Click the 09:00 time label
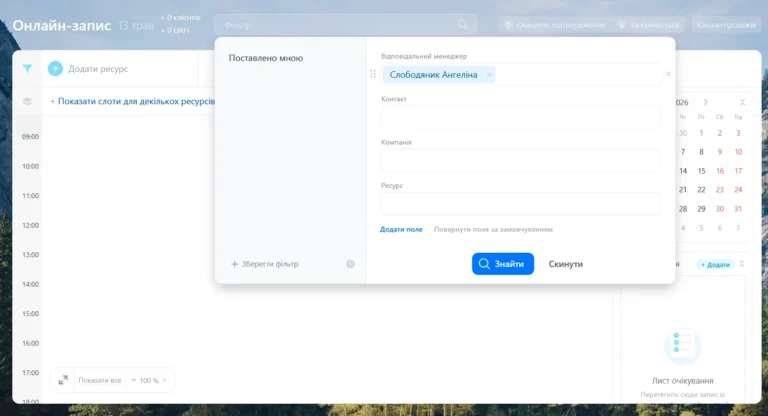Image resolution: width=768 pixels, height=416 pixels. coord(30,137)
